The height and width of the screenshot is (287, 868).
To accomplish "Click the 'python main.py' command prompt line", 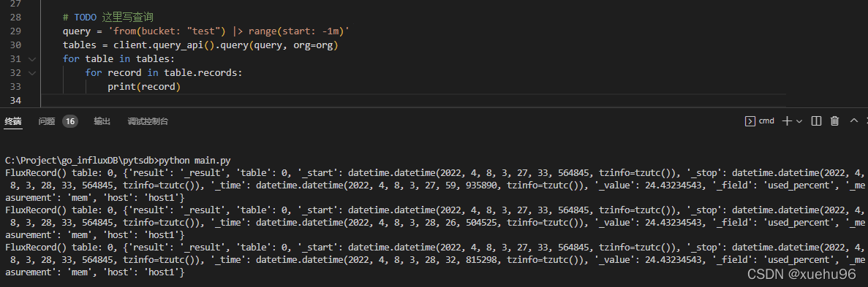I will pos(118,161).
